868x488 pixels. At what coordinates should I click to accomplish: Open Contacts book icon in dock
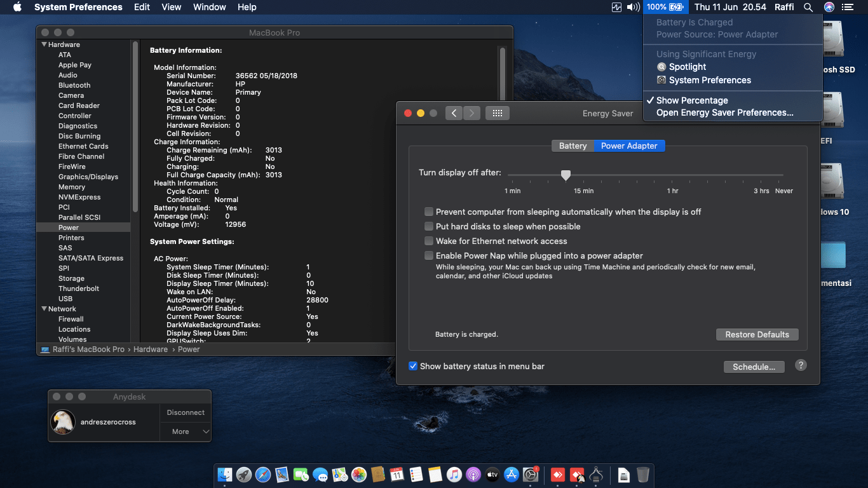[x=377, y=475]
